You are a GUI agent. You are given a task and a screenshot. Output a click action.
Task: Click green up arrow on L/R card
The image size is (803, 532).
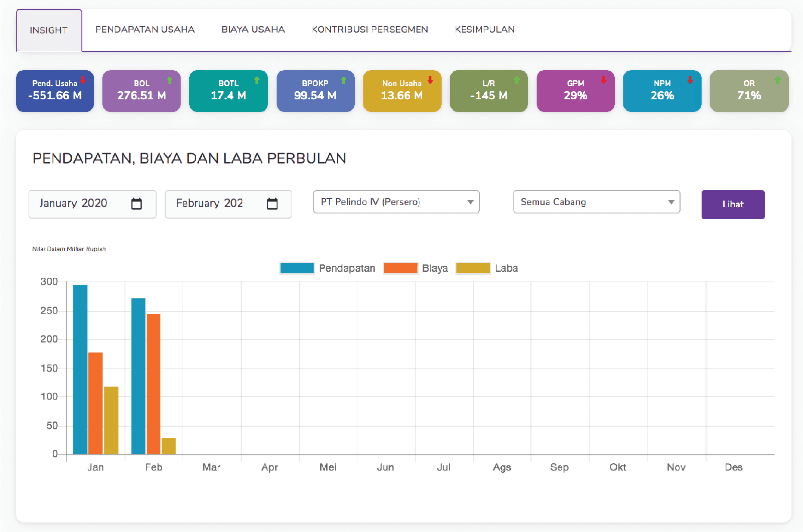tap(517, 80)
